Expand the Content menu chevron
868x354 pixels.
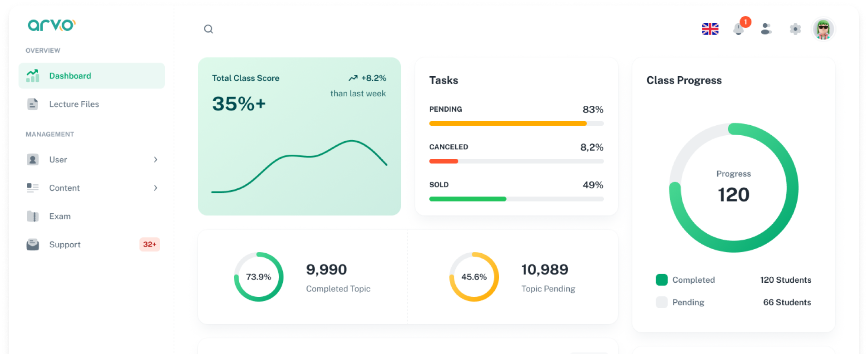tap(155, 188)
